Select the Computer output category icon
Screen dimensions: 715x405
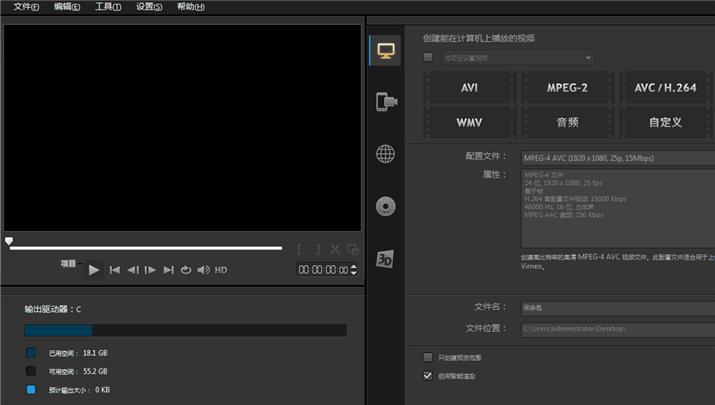pyautogui.click(x=386, y=51)
